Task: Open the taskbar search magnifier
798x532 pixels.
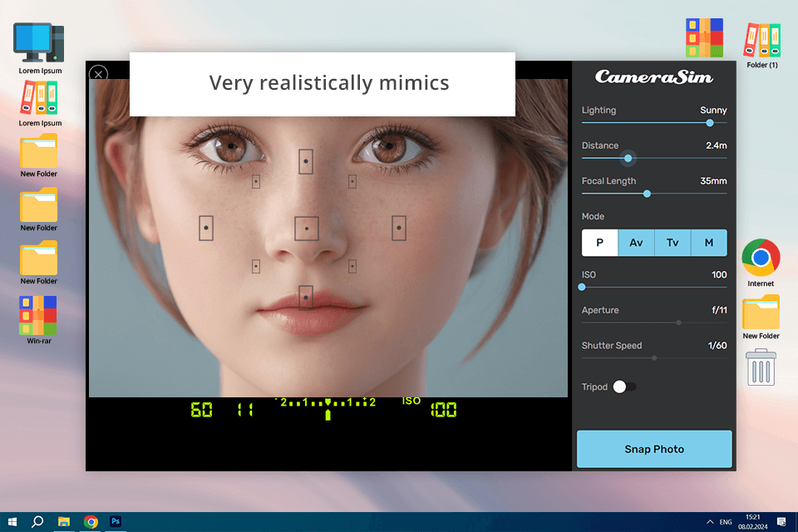Action: tap(37, 522)
